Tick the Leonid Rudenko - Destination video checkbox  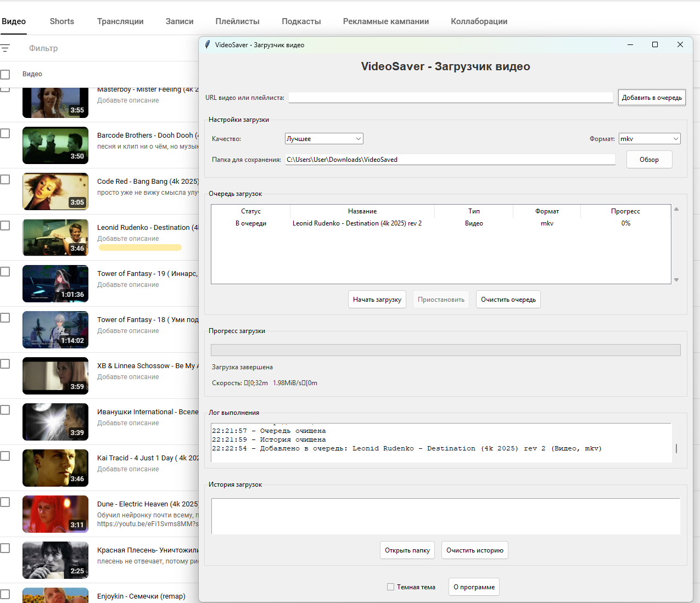5,226
